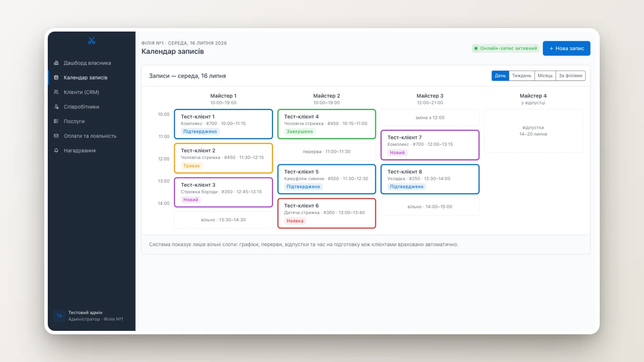
Task: Open Дашборд власника in the sidebar
Action: click(x=92, y=63)
